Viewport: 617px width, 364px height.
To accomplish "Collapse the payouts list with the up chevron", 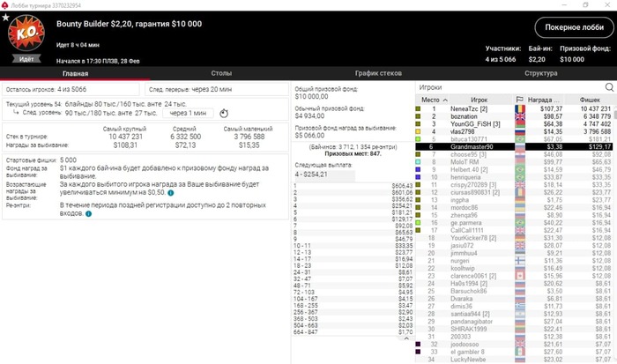I will (406, 338).
